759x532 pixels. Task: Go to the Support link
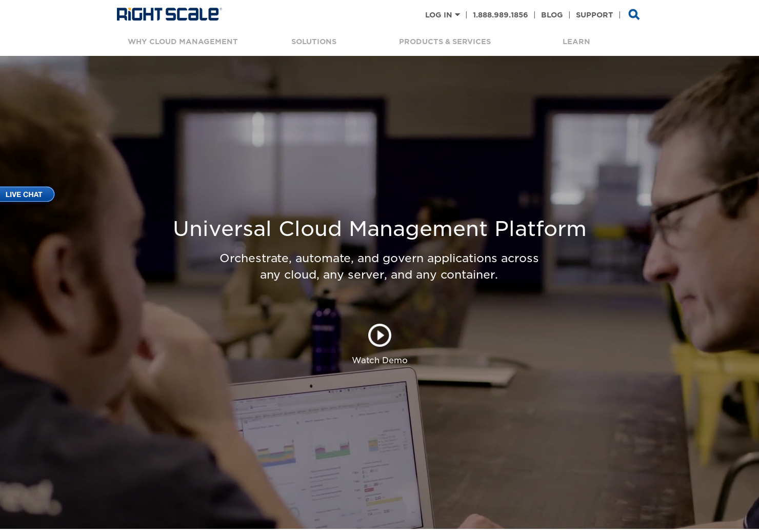[594, 15]
